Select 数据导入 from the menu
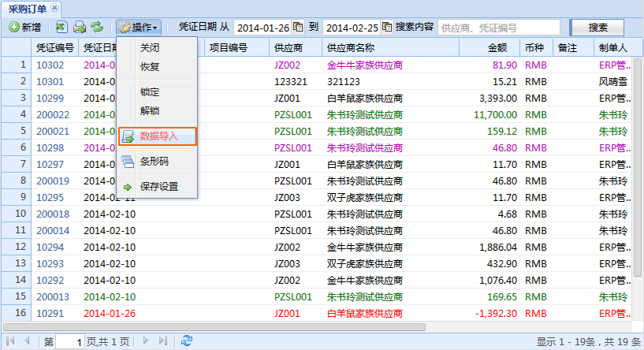The height and width of the screenshot is (350, 644). 158,136
